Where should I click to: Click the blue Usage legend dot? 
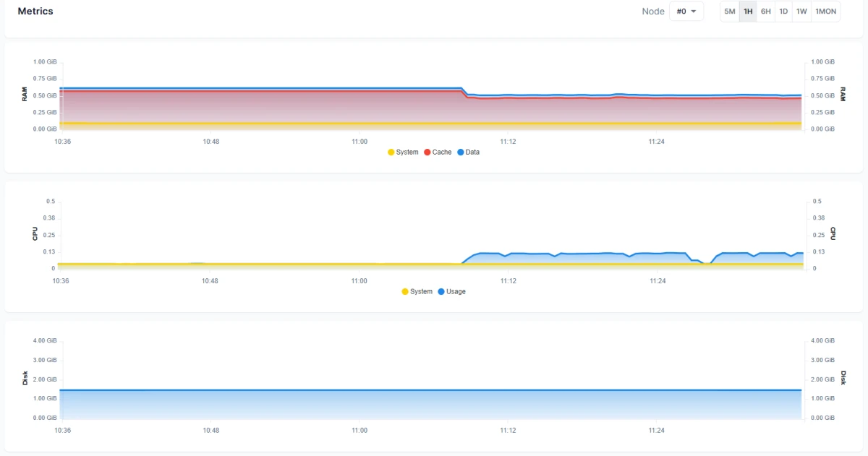click(x=441, y=291)
